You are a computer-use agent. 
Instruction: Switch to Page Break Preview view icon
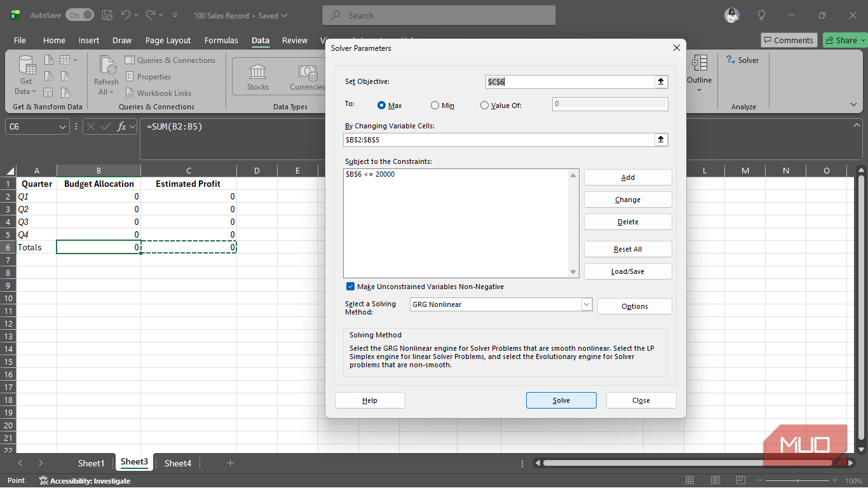742,480
